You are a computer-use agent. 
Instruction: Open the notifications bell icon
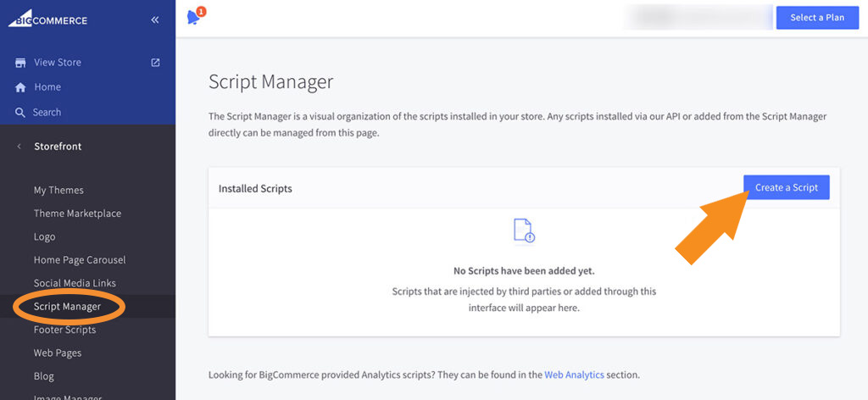pos(194,18)
